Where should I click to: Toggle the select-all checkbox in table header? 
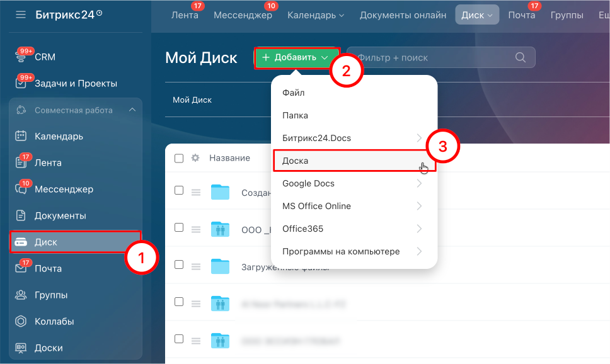(x=179, y=158)
